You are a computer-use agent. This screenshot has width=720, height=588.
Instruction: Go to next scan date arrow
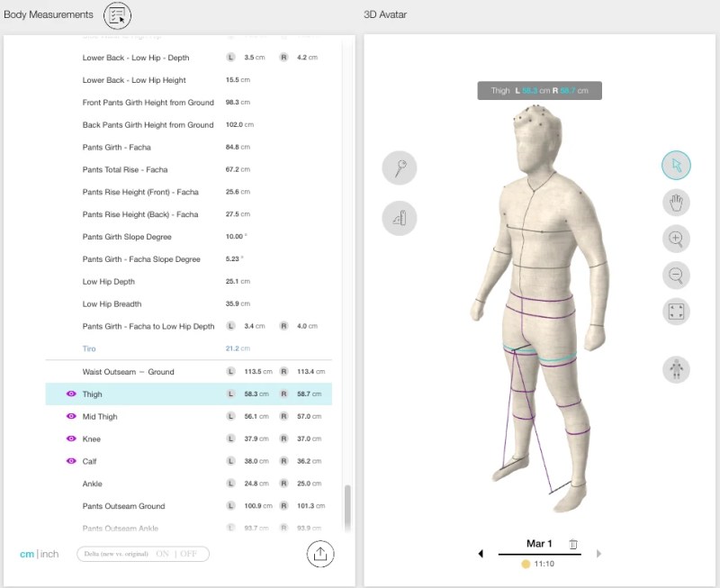point(598,554)
